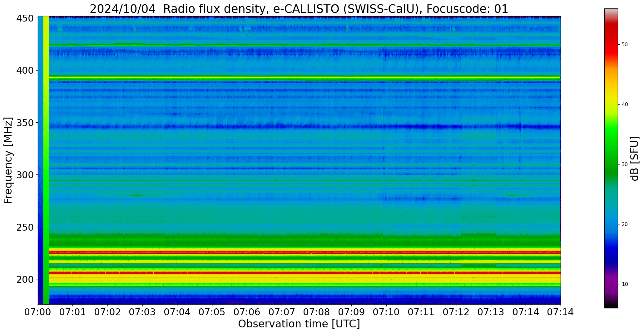This screenshot has height=333, width=644.
Task: Click the 450 frequency tick label
Action: (25, 18)
